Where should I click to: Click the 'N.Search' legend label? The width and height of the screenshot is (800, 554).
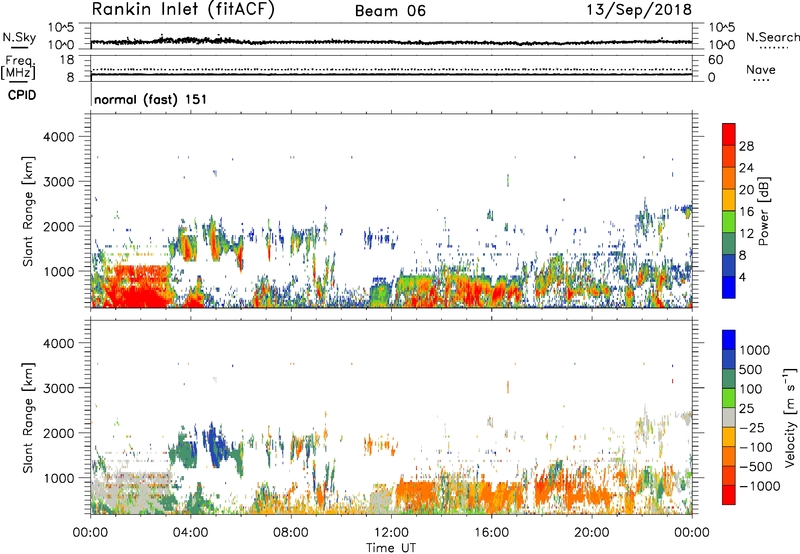[772, 37]
